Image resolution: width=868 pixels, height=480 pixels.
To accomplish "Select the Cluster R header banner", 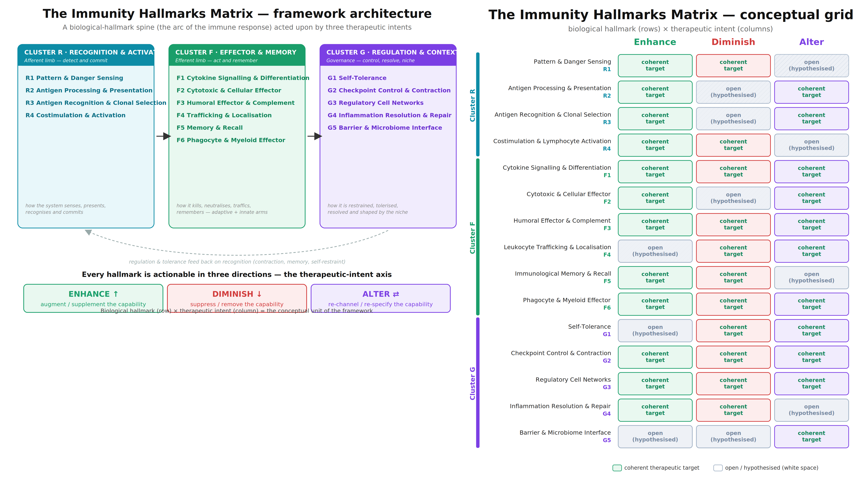I will [86, 55].
